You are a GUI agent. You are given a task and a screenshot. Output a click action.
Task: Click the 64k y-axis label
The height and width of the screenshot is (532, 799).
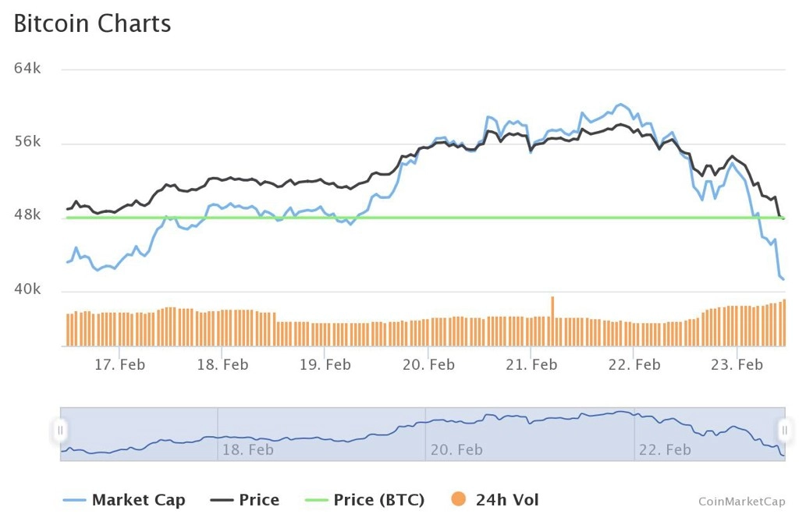[27, 69]
